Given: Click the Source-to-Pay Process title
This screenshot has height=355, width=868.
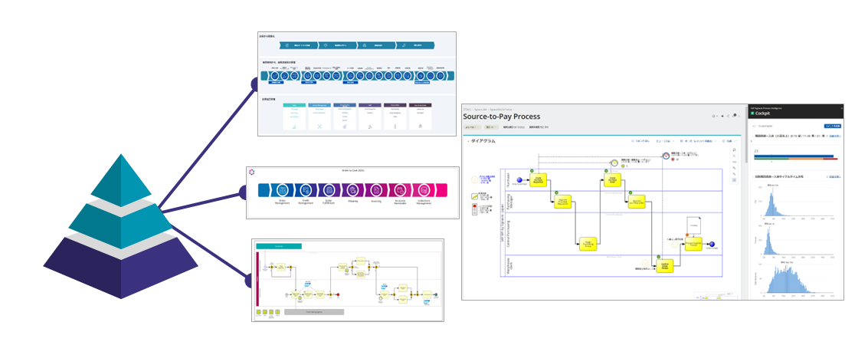Looking at the screenshot, I should point(506,117).
